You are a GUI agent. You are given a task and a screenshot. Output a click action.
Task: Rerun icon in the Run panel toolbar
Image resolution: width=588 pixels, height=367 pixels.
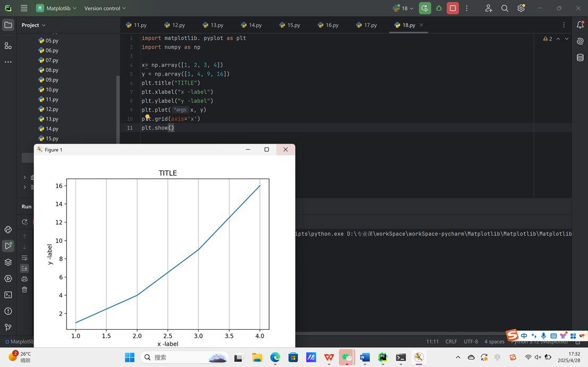[24, 221]
